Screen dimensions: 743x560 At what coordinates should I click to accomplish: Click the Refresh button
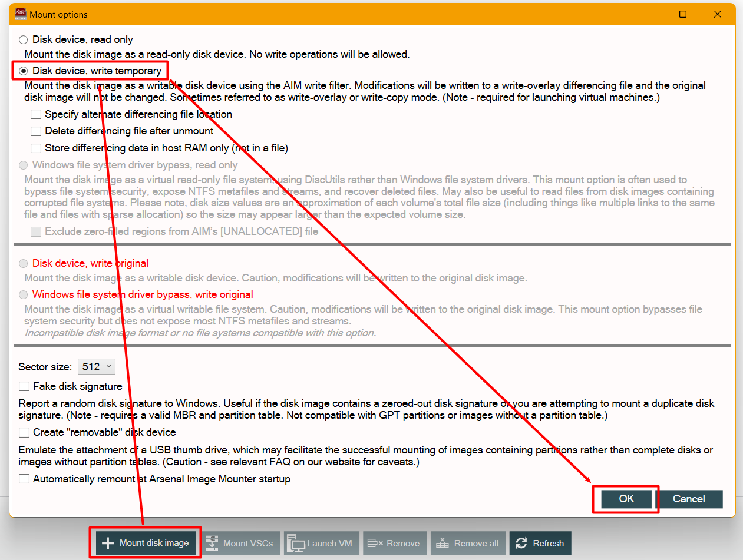tap(540, 543)
